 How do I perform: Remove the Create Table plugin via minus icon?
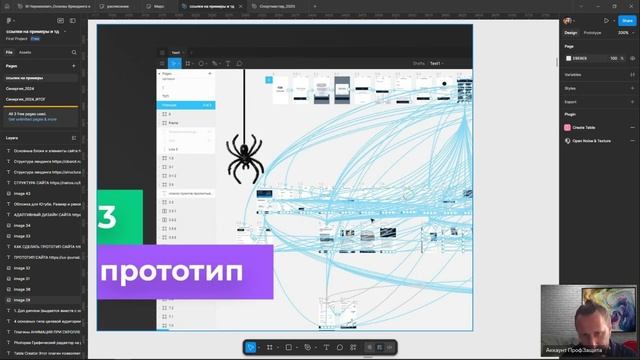[x=632, y=127]
